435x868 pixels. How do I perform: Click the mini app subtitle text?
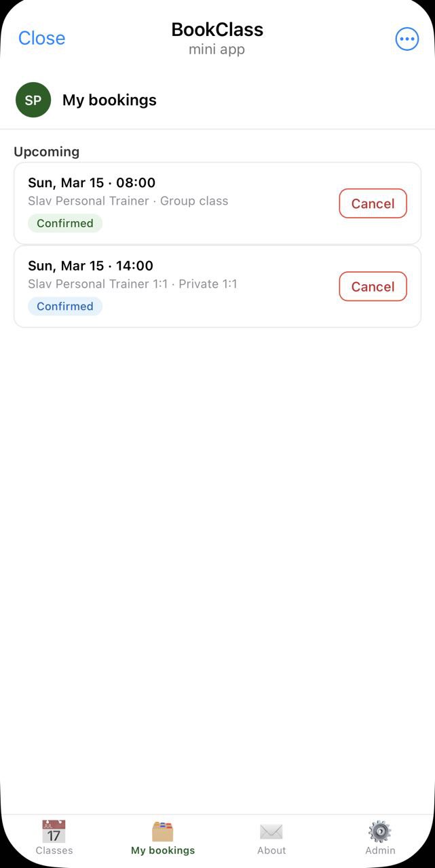click(217, 48)
